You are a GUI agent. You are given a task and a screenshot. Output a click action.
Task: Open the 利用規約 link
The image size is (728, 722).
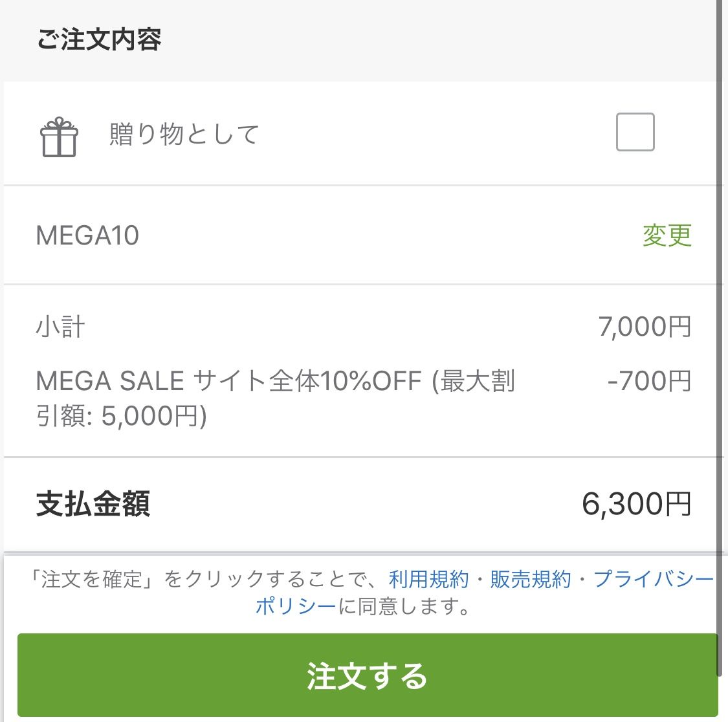pos(428,579)
